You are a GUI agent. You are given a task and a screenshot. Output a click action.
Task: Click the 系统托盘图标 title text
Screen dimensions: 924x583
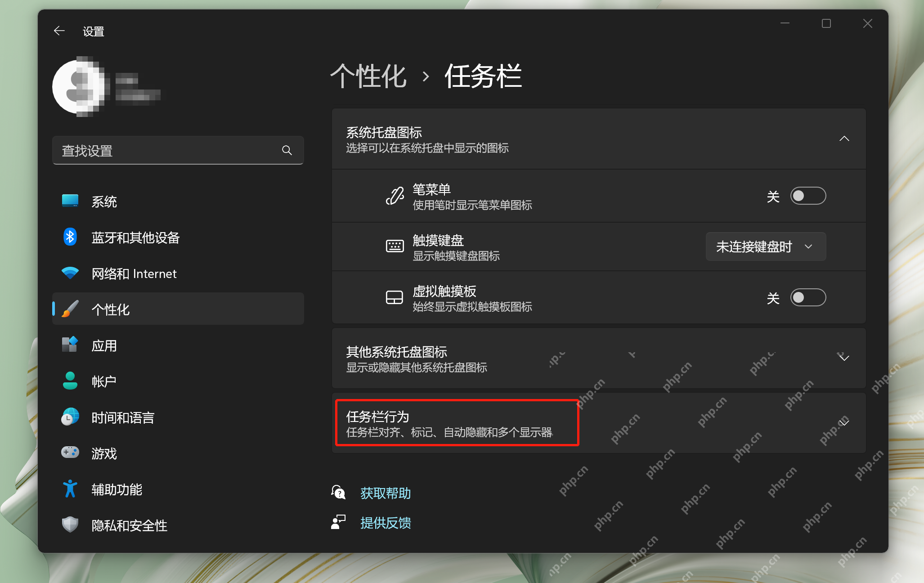[384, 132]
